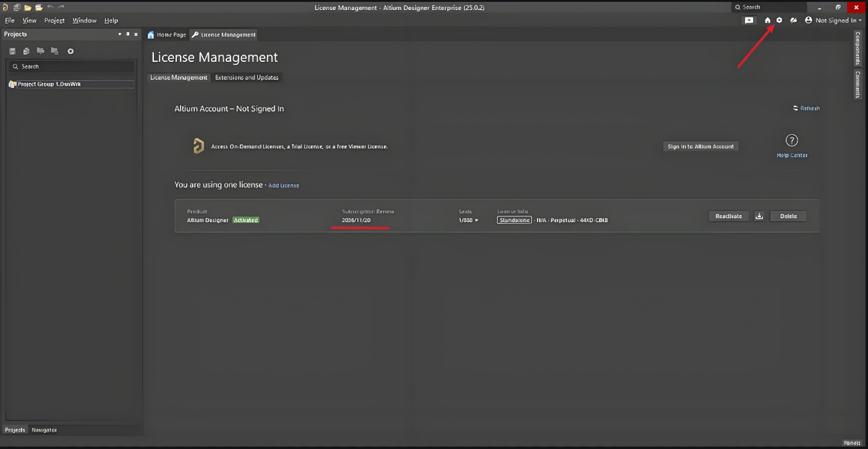Click the Help Center question mark icon
Screen dimensions: 868x449
click(792, 140)
